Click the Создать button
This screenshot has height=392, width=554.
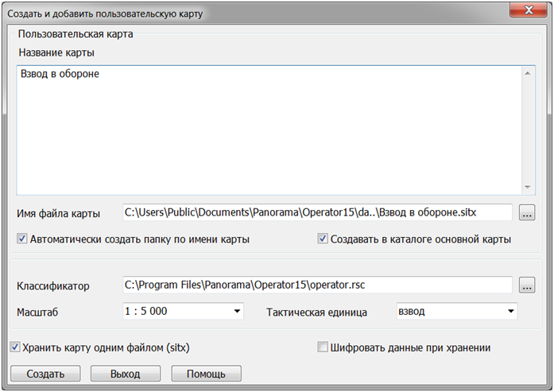pos(45,374)
